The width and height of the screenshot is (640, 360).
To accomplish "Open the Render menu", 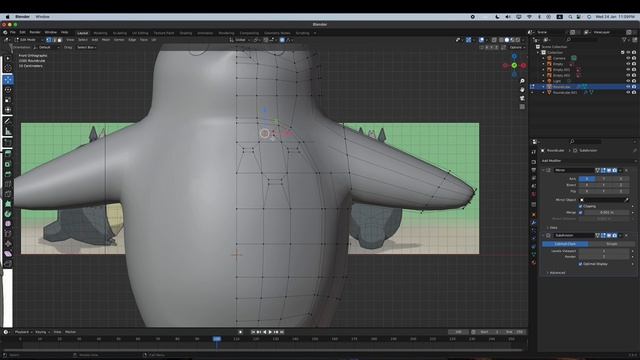I will coord(35,32).
